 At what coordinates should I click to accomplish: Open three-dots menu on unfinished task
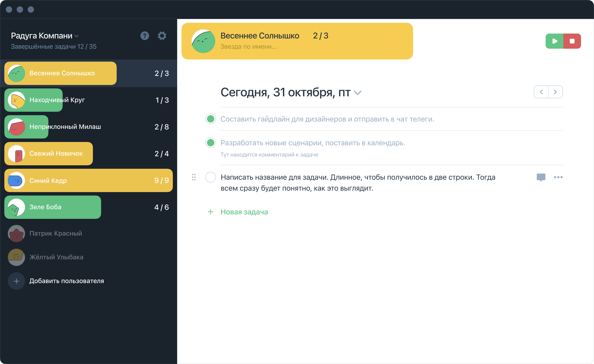(x=558, y=177)
